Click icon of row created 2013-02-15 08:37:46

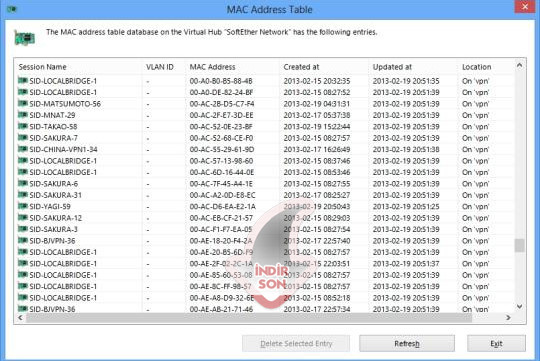[23, 161]
